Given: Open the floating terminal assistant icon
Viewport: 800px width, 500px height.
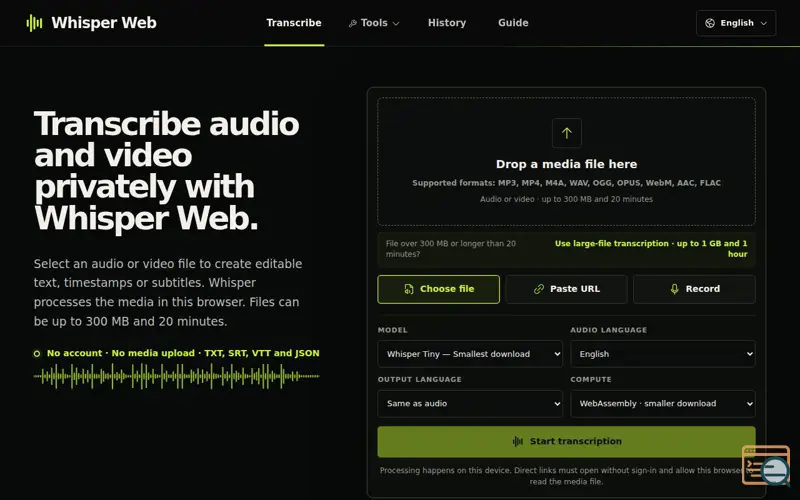Looking at the screenshot, I should click(766, 465).
